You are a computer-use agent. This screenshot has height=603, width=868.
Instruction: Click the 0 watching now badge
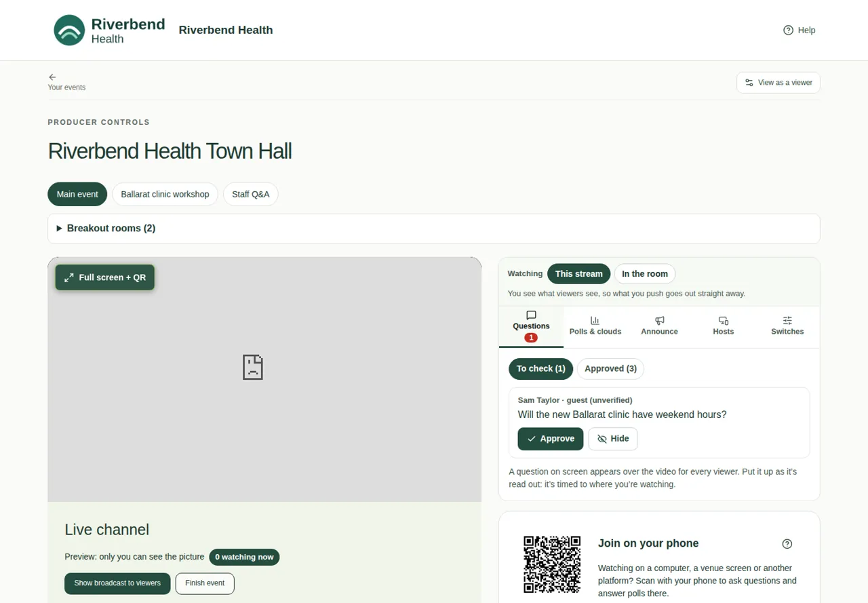point(244,557)
